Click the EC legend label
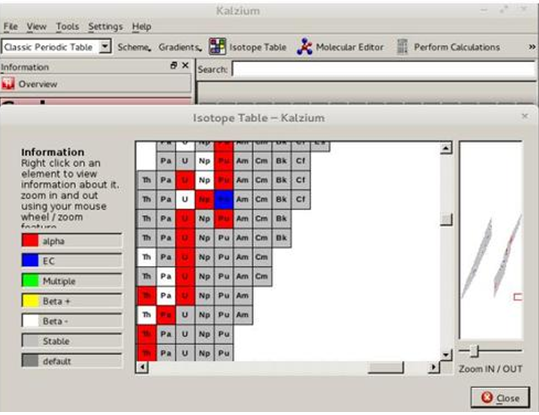 click(48, 261)
